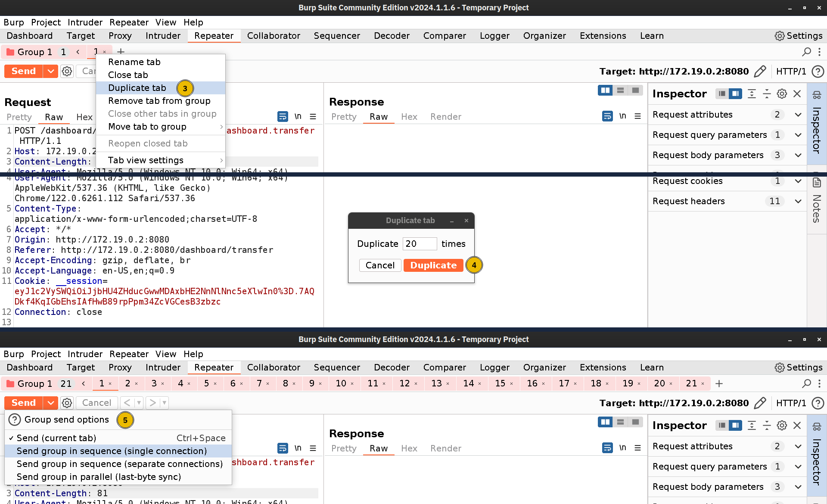The height and width of the screenshot is (504, 827).
Task: Toggle newline display with the \n icon
Action: (298, 116)
